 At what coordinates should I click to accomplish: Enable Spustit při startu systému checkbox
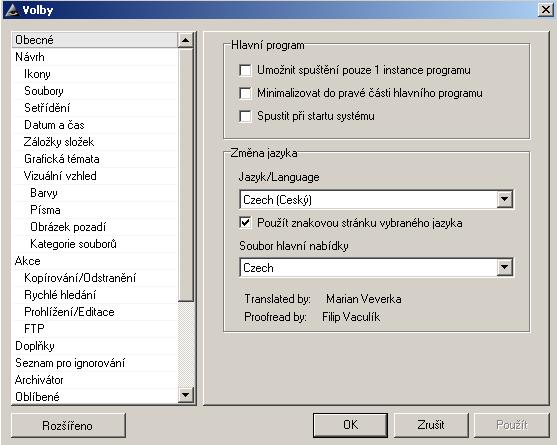245,116
